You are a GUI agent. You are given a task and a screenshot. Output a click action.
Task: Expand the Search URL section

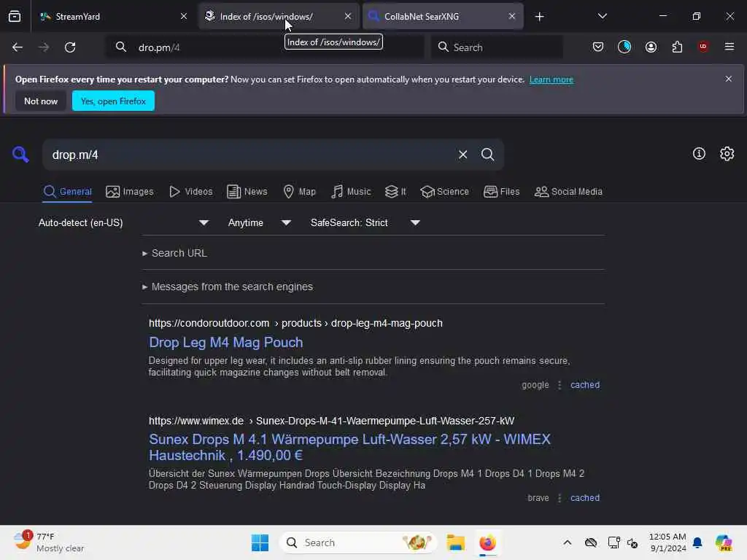(x=174, y=253)
